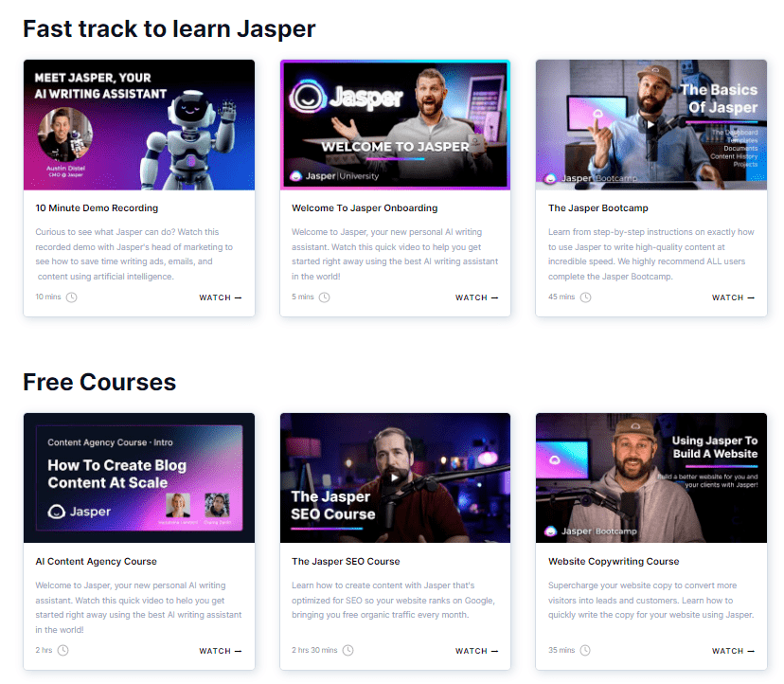This screenshot has width=784, height=684.
Task: Click the 5 mins duration label
Action: 302,297
